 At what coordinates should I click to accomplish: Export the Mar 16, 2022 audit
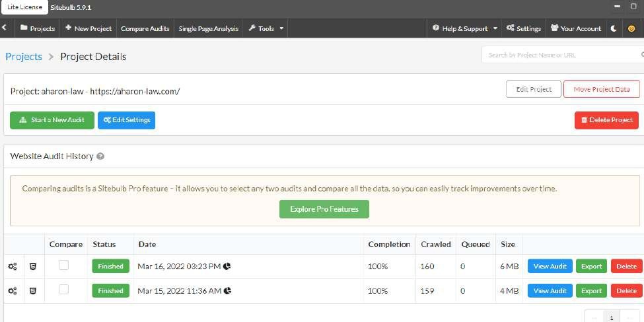tap(591, 266)
